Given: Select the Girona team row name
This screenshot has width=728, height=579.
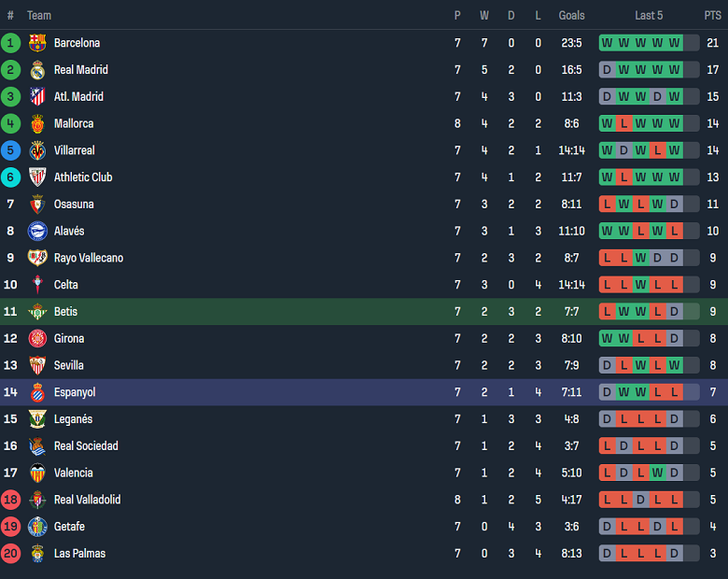Looking at the screenshot, I should (69, 339).
